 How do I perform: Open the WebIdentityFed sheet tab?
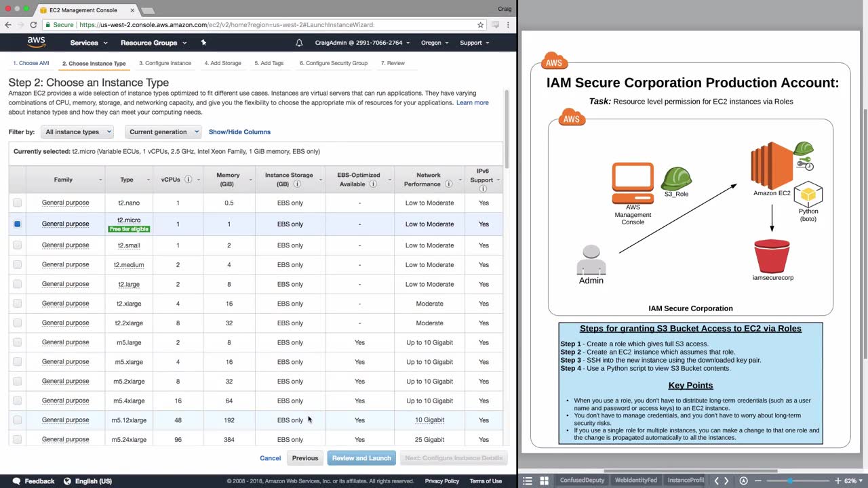click(x=635, y=481)
